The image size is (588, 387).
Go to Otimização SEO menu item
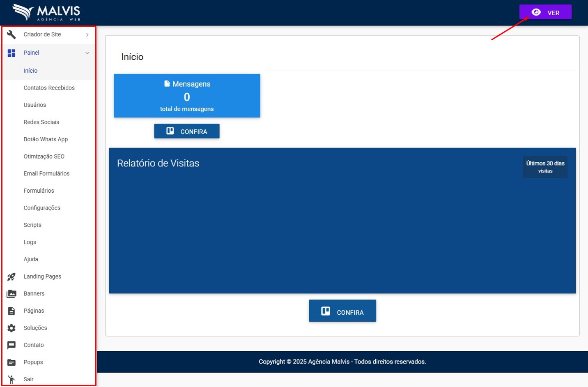44,157
